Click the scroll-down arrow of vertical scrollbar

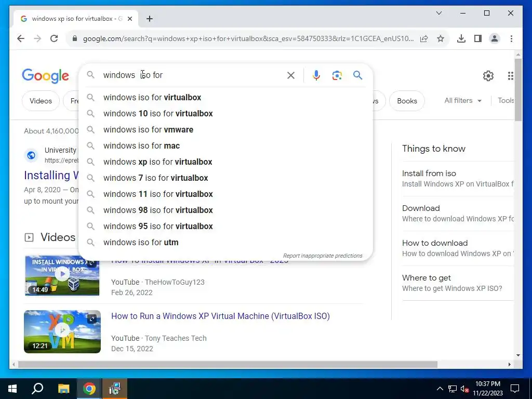(x=518, y=355)
